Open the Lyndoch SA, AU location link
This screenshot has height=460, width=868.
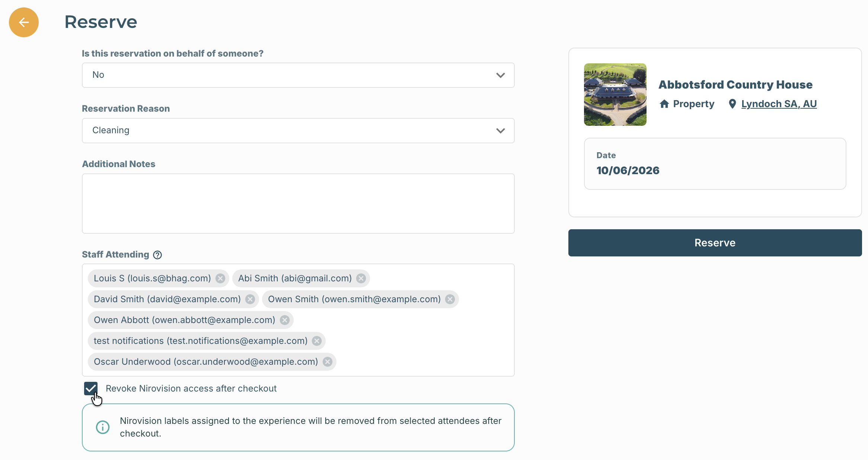pyautogui.click(x=779, y=104)
